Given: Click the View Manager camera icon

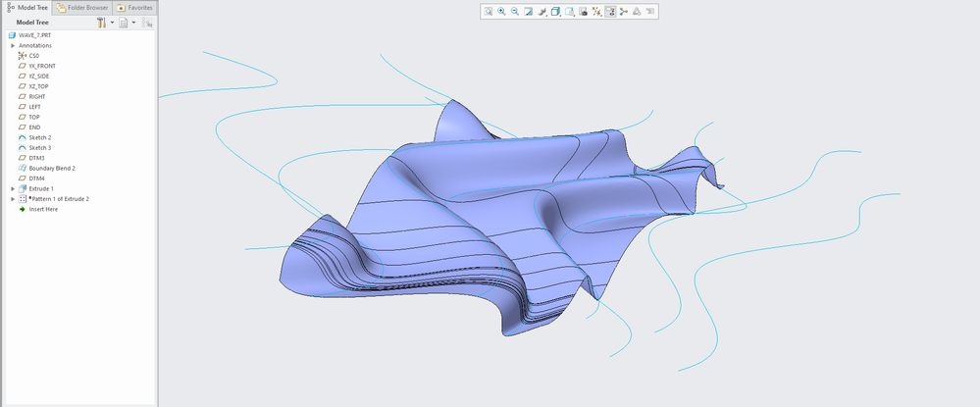Looking at the screenshot, I should pos(583,12).
